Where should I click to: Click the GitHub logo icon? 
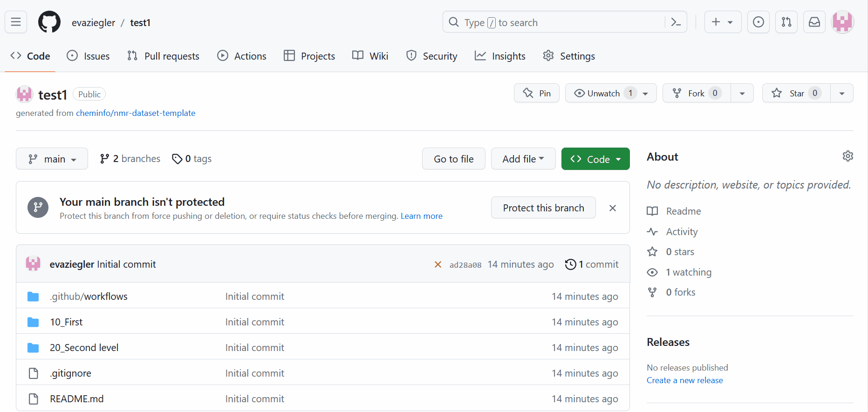click(49, 22)
